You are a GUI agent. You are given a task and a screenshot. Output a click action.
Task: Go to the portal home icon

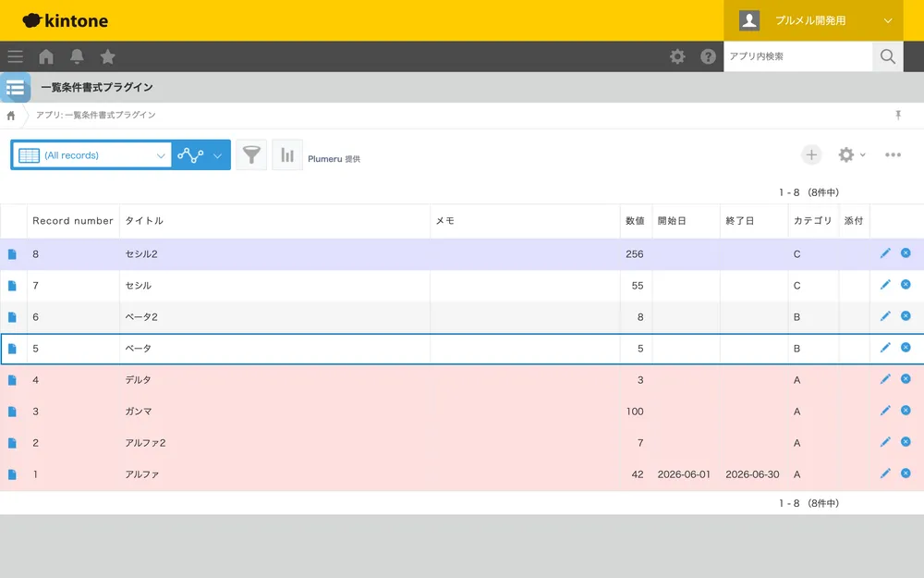click(46, 56)
